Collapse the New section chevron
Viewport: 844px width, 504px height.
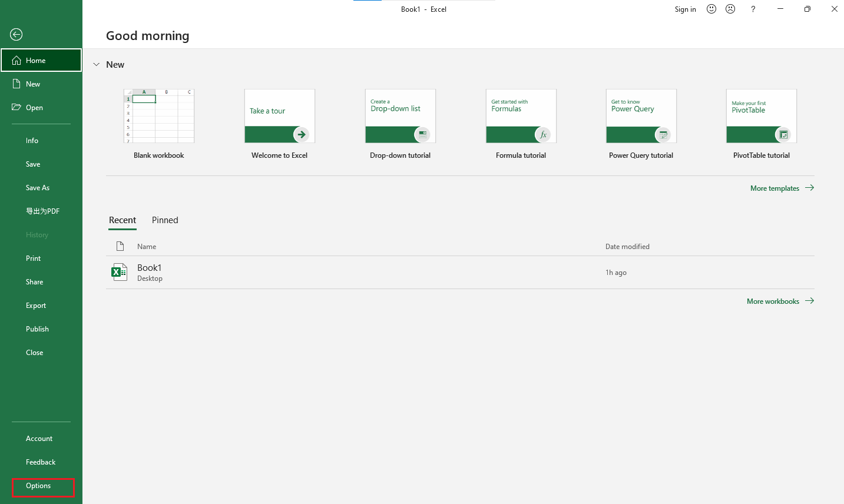(x=97, y=65)
